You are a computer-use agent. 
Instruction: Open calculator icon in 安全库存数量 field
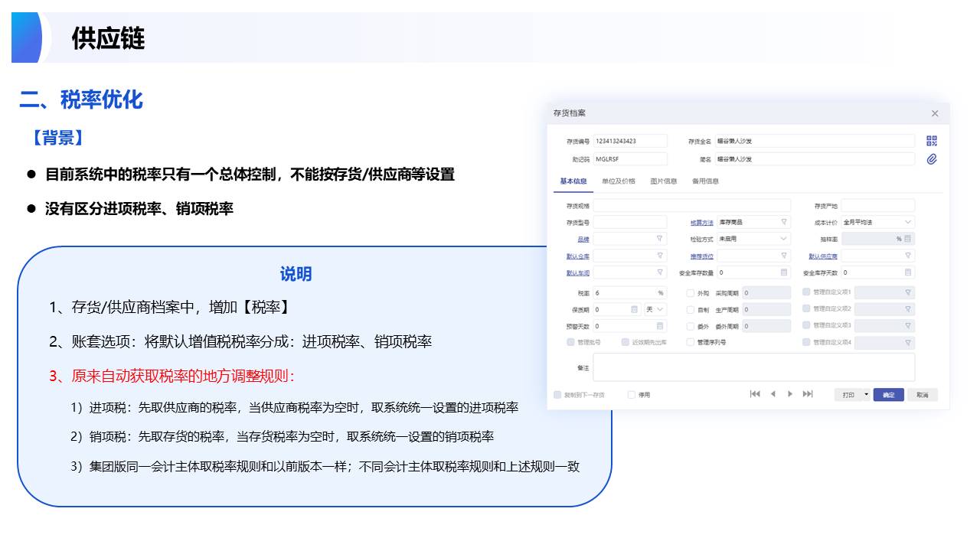pyautogui.click(x=784, y=272)
